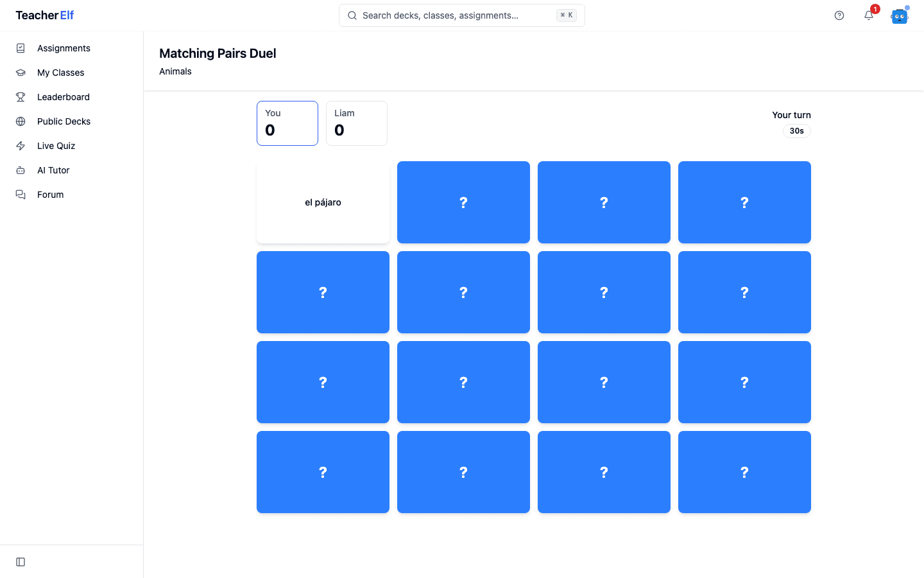Focus the search decks input field
924x578 pixels.
462,15
